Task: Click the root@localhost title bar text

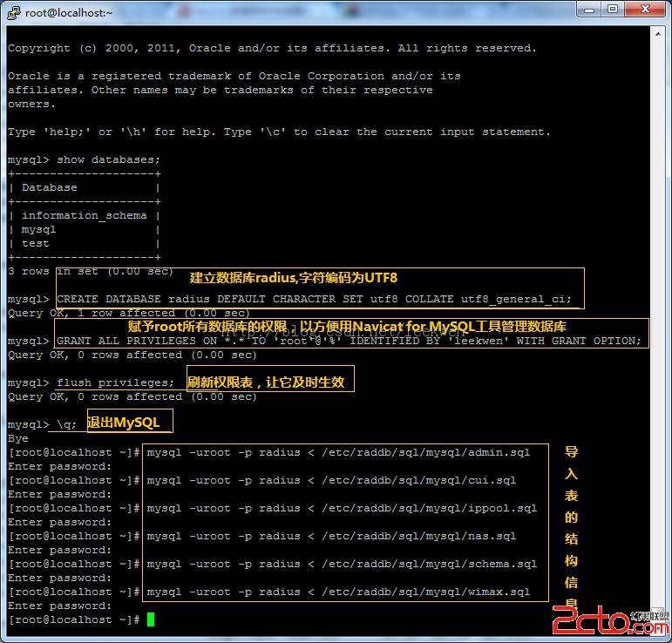Action: click(x=69, y=13)
